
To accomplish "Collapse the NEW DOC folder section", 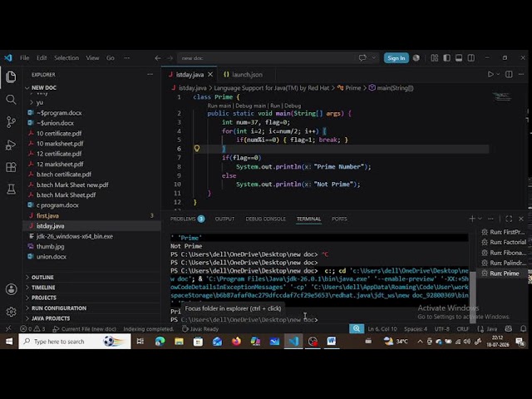I will 43,88.
